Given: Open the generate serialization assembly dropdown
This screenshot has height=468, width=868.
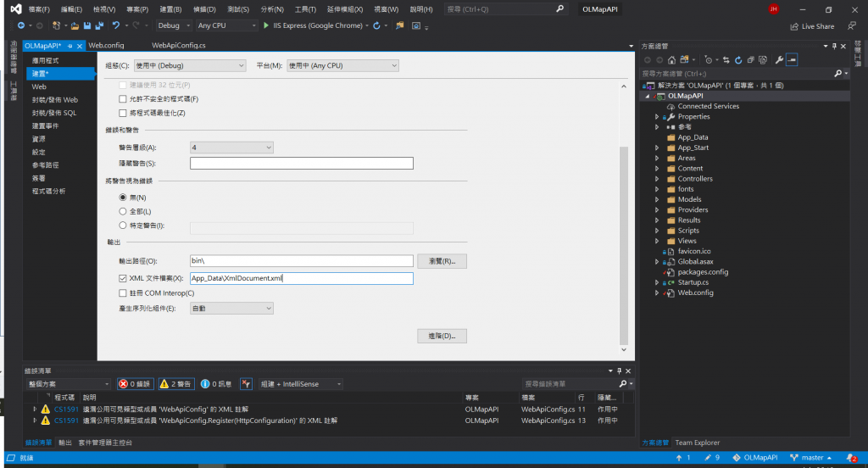Looking at the screenshot, I should tap(231, 309).
